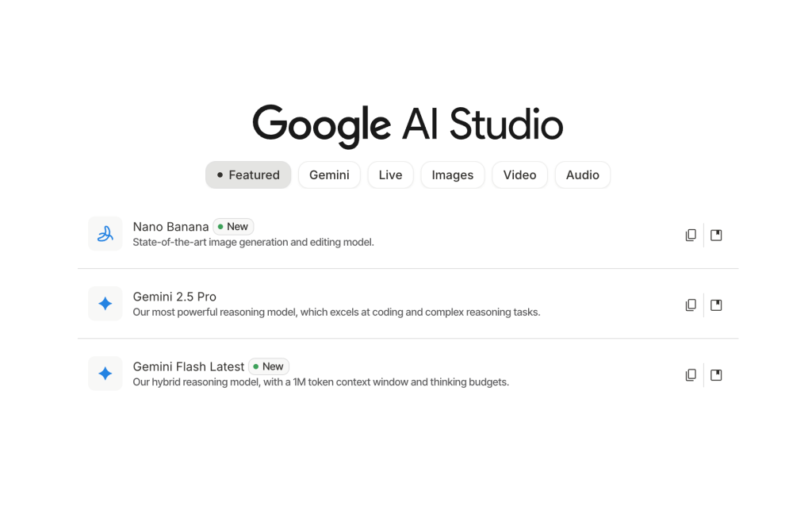Show the Images model category

tap(452, 175)
